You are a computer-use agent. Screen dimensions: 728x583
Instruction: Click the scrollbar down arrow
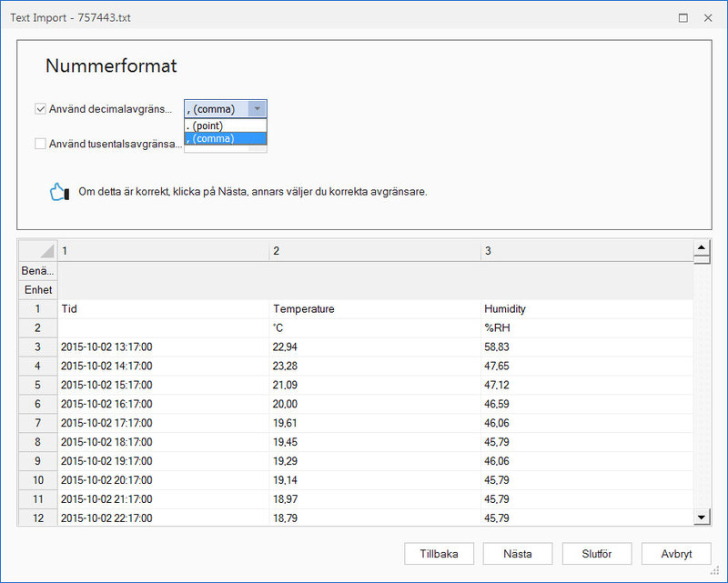(702, 517)
